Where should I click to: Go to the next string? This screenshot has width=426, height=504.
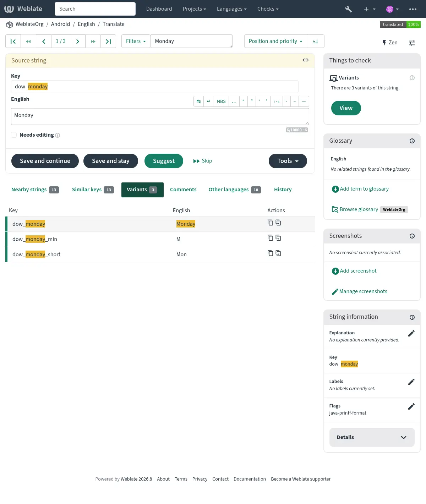[78, 41]
